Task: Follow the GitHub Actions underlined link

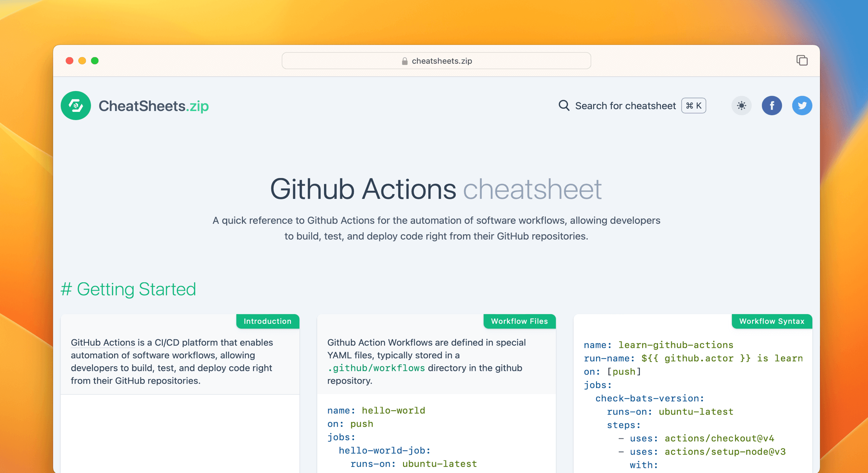Action: pos(103,342)
